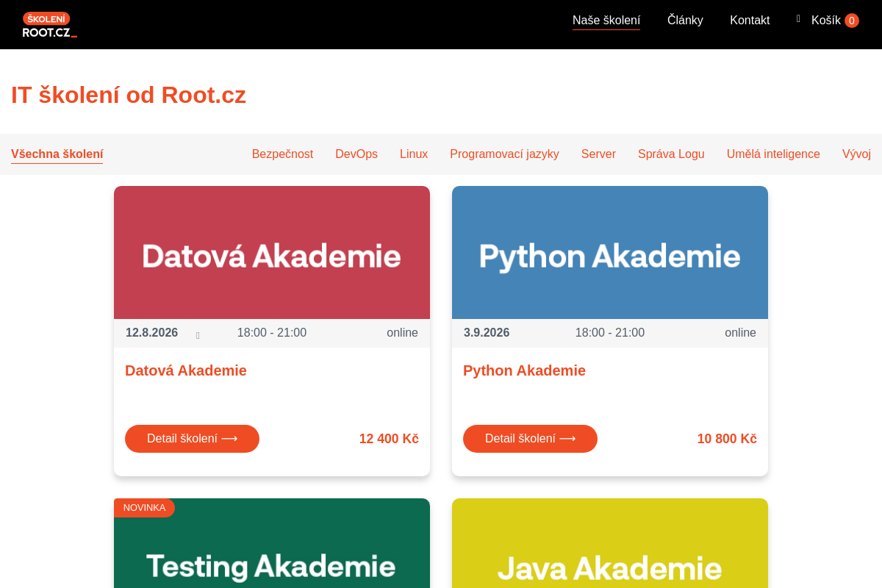Filter trainings by Server category

tap(598, 154)
